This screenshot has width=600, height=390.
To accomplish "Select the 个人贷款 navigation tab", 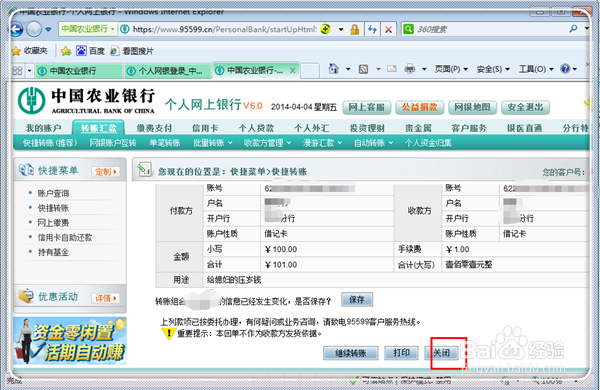I will tap(256, 128).
